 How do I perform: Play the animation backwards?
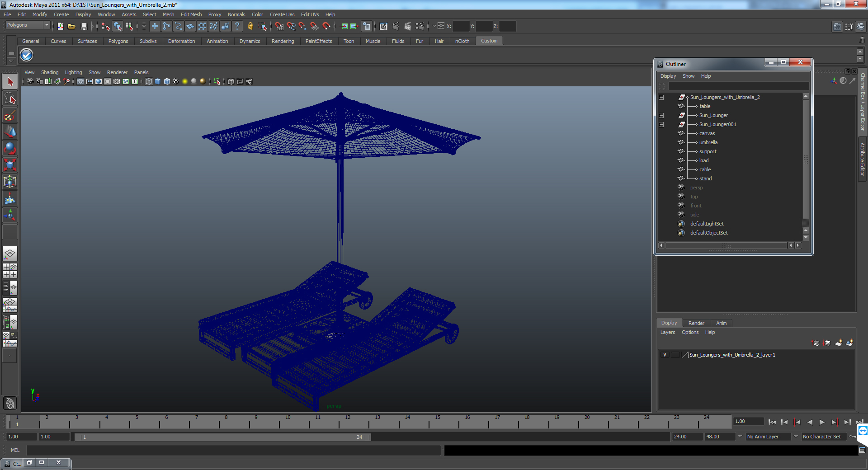[x=810, y=422]
